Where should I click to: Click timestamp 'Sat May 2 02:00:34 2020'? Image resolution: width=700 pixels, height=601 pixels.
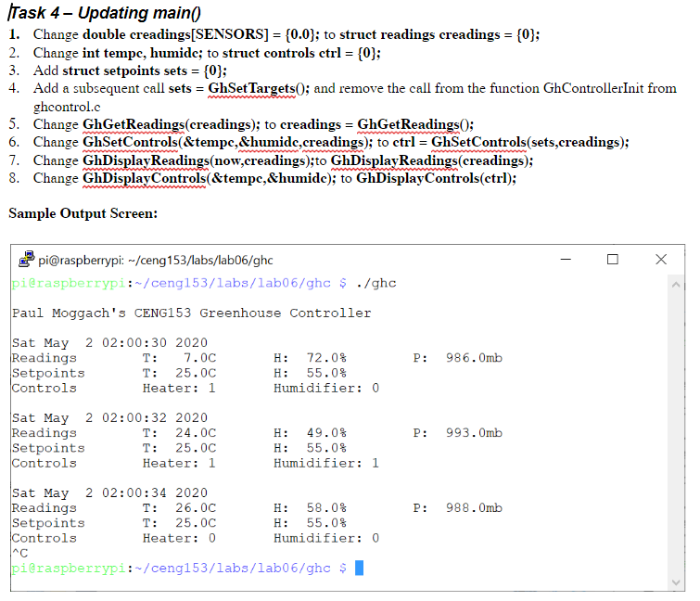click(109, 492)
